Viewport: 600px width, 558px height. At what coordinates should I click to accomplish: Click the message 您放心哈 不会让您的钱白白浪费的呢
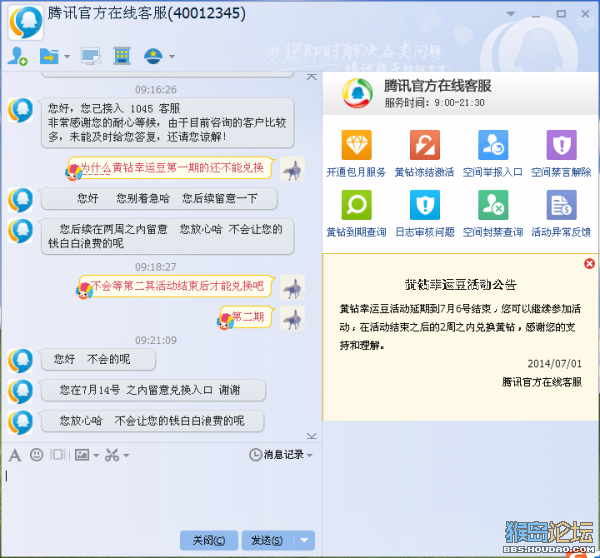[152, 421]
